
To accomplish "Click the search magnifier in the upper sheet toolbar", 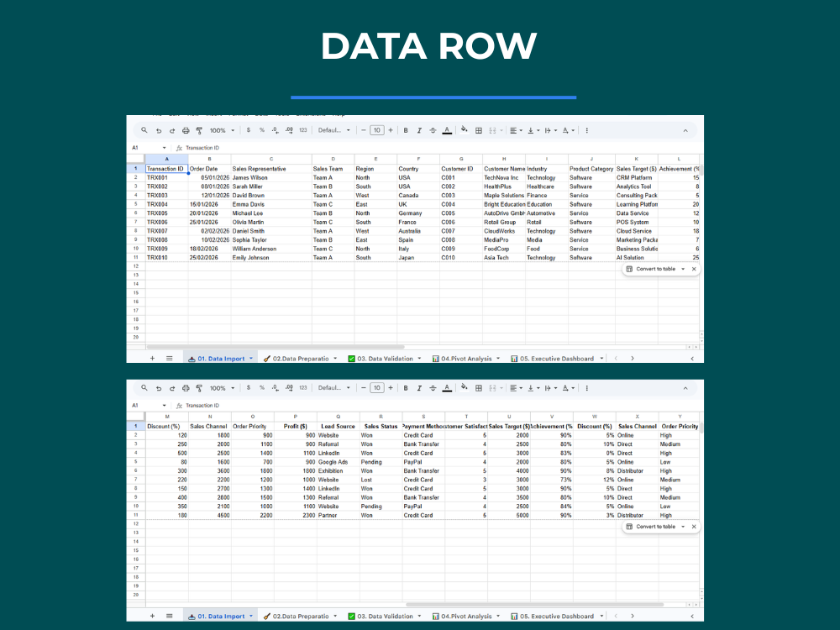I will pos(144,130).
